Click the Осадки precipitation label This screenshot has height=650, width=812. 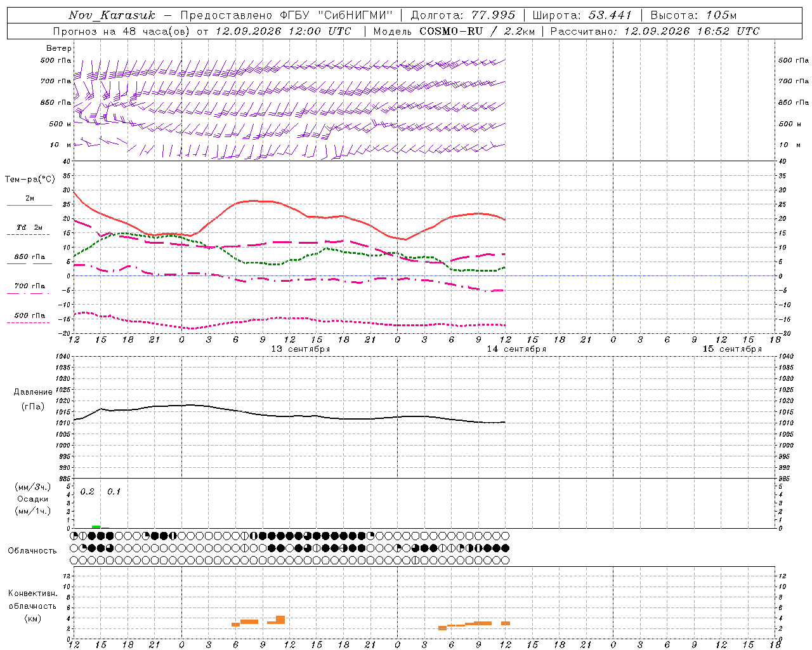[x=32, y=499]
